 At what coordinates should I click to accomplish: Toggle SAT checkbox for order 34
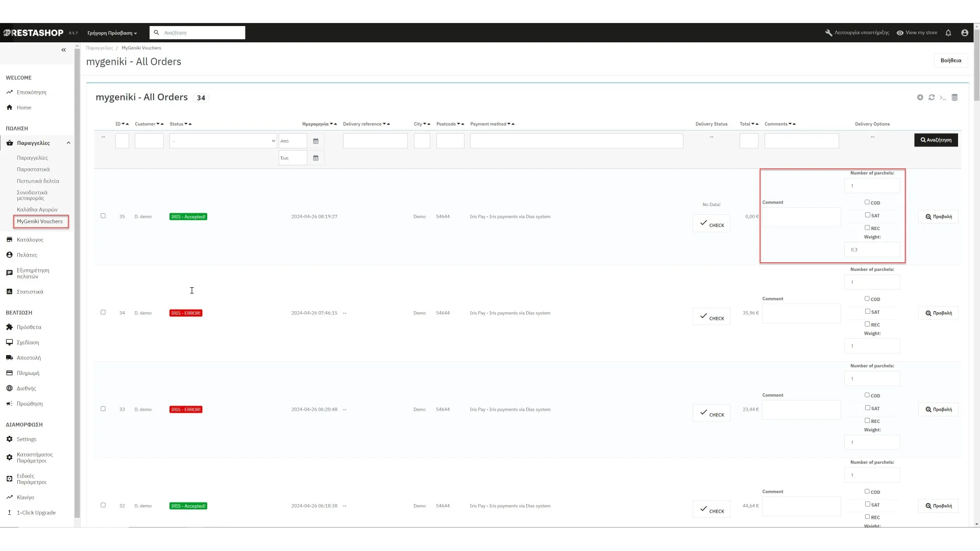tap(867, 312)
